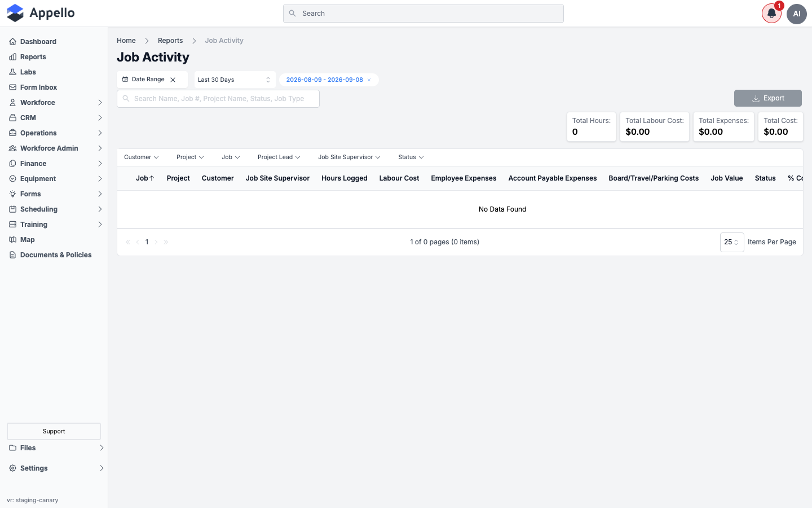Viewport: 812px width, 518px height.
Task: Go to the next page arrow
Action: [x=156, y=242]
